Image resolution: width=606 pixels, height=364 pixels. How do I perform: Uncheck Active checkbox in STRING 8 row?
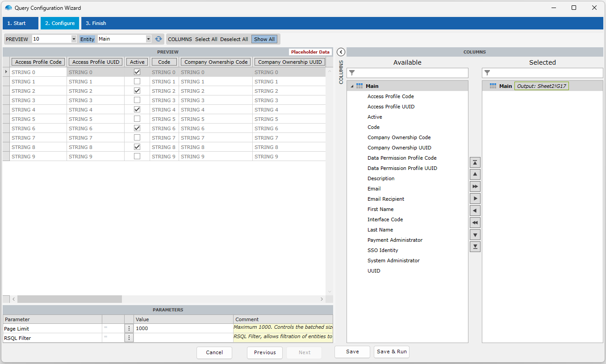137,147
